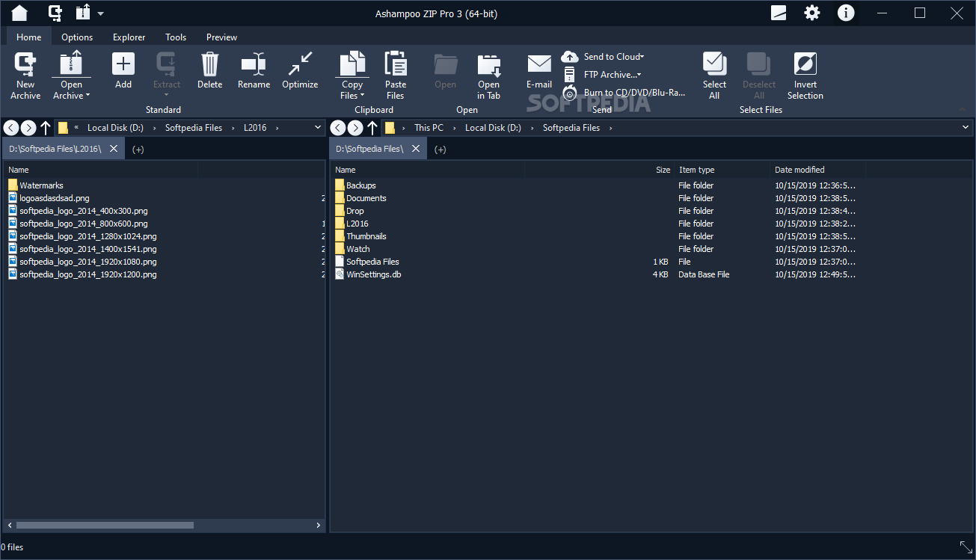Open settings via the gear icon
The width and height of the screenshot is (976, 560).
point(812,13)
